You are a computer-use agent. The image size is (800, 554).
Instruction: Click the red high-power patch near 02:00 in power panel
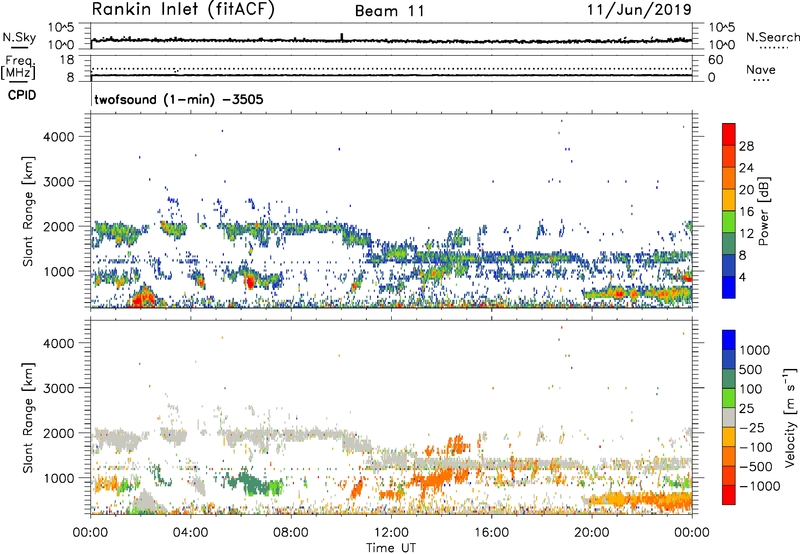tap(144, 297)
